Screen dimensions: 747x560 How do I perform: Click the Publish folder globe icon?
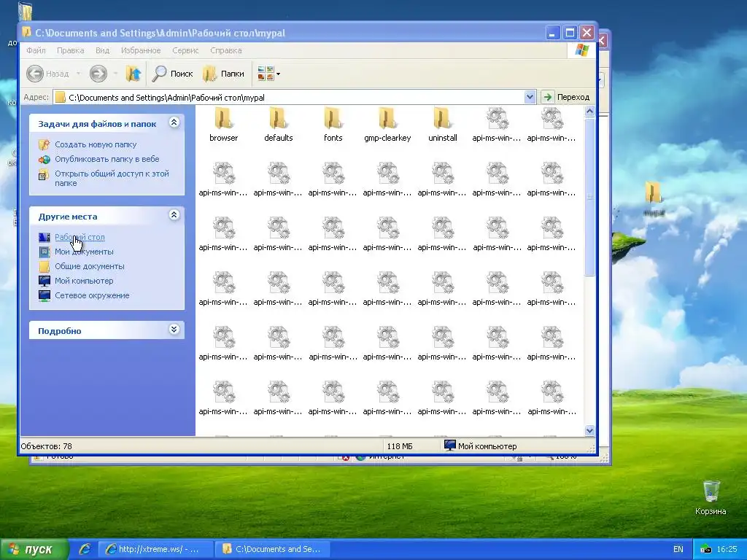[44, 160]
